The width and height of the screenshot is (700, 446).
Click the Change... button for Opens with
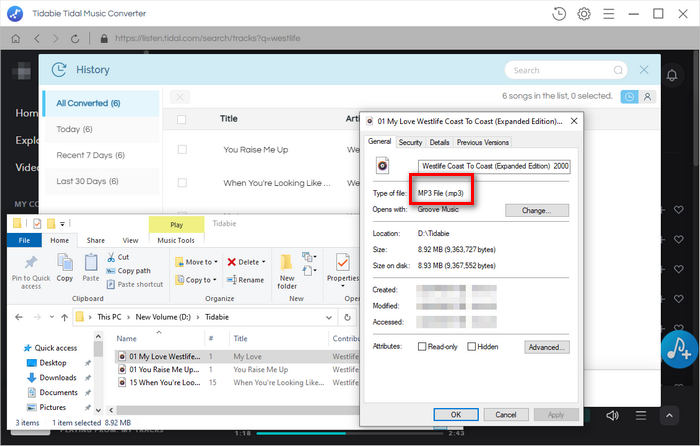pos(537,211)
